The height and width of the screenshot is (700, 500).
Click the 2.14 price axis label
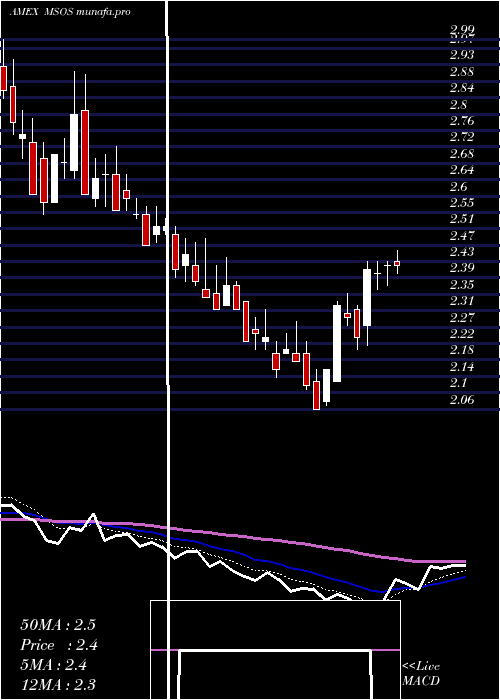pos(462,367)
